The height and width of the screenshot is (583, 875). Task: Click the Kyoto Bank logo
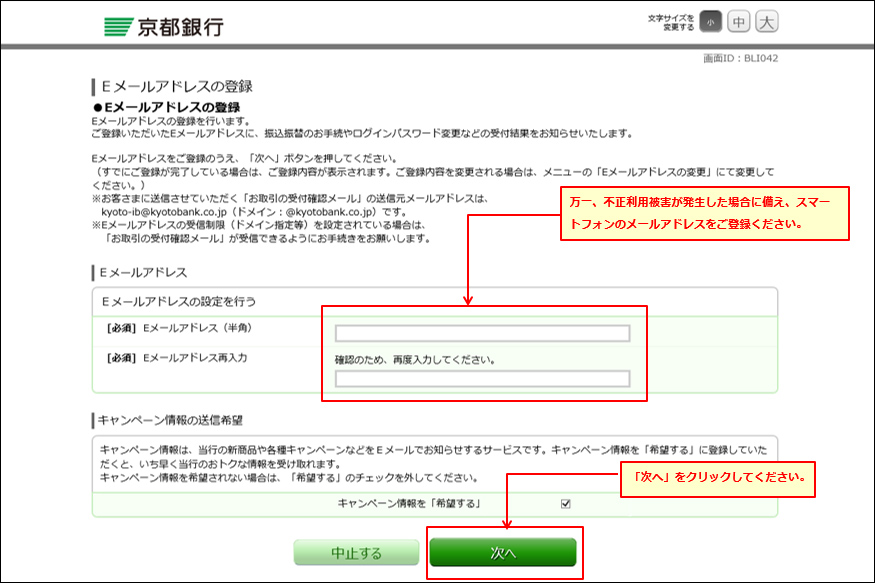coord(163,26)
